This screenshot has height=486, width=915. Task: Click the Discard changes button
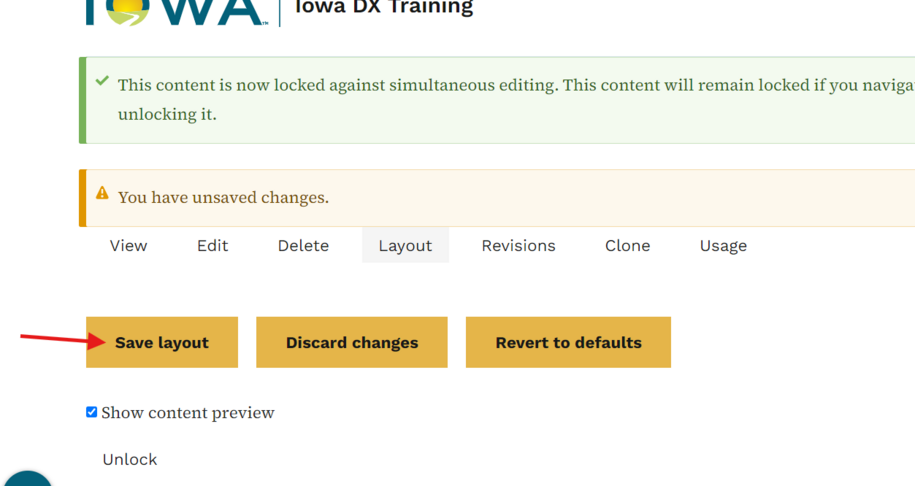[x=352, y=342]
